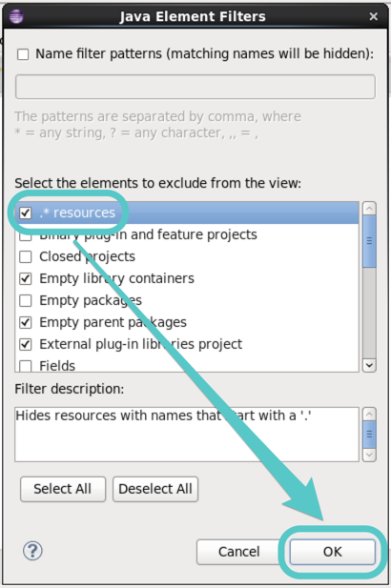391x588 pixels.
Task: Click the element list scrollbar thumb
Action: pos(369,241)
